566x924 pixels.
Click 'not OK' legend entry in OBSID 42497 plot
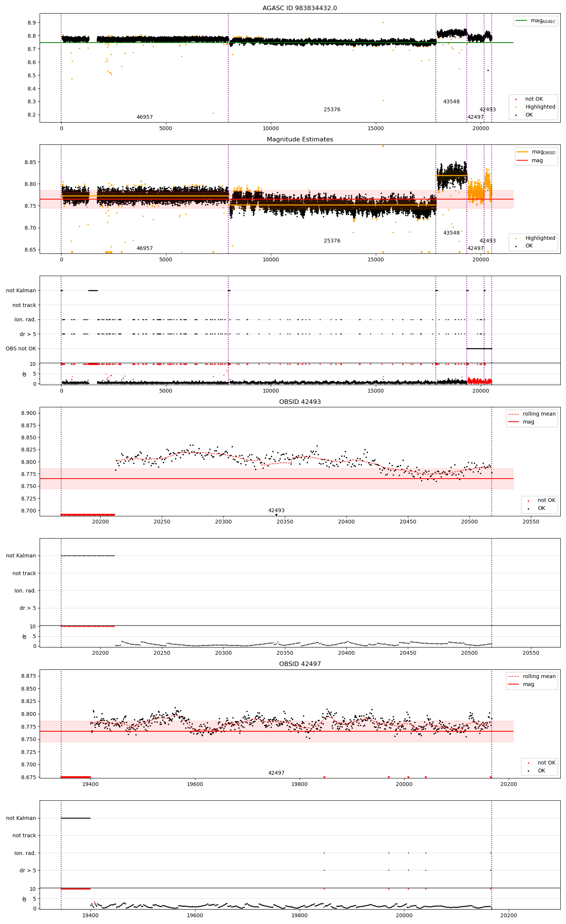pyautogui.click(x=546, y=763)
